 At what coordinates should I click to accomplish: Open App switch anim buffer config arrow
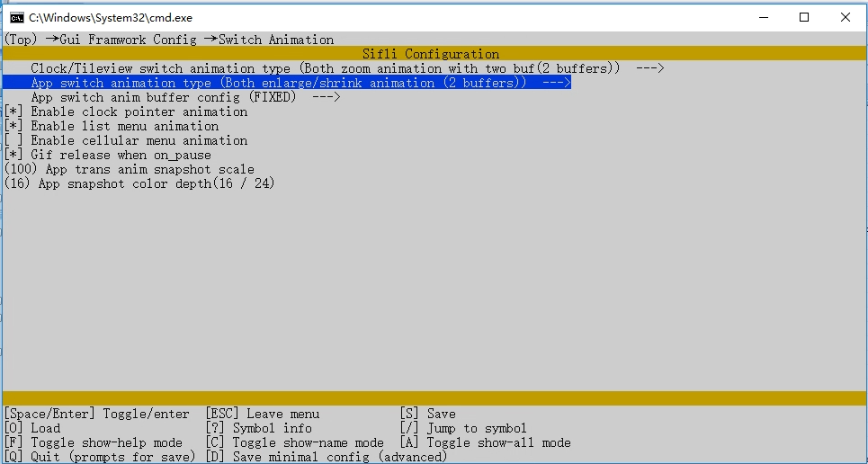point(326,97)
